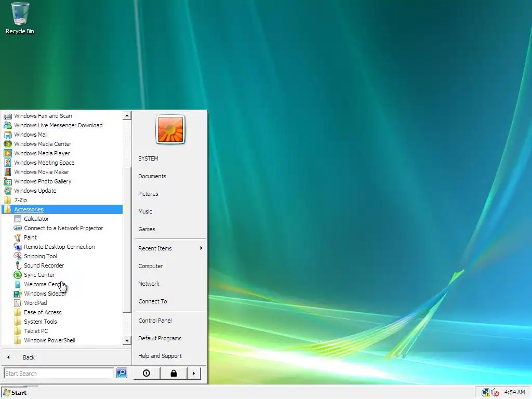Image resolution: width=532 pixels, height=399 pixels.
Task: Open the Recycle Bin desktop icon
Action: tap(20, 18)
